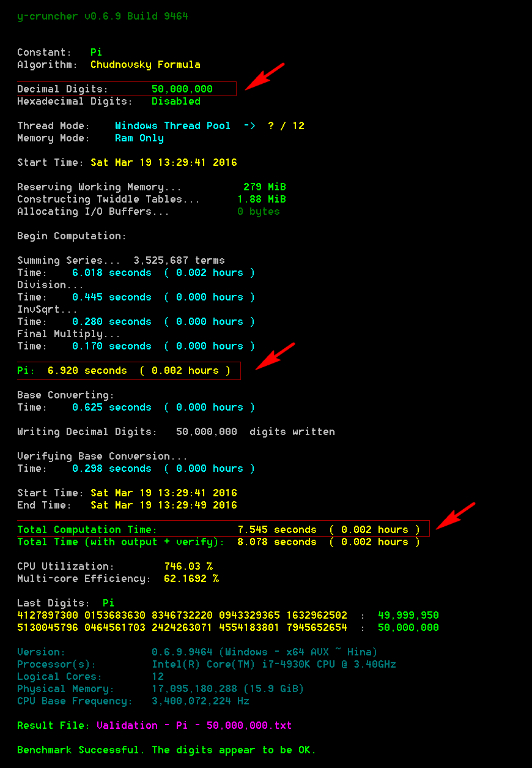Screen dimensions: 532x768
Task: Click the 6.920 seconds Pi time
Action: pyautogui.click(x=87, y=371)
